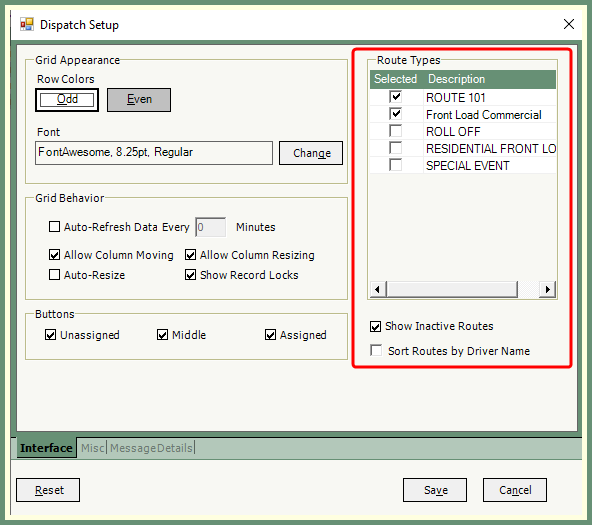This screenshot has width=592, height=525.
Task: Click the auto-refresh minutes field
Action: [x=211, y=227]
